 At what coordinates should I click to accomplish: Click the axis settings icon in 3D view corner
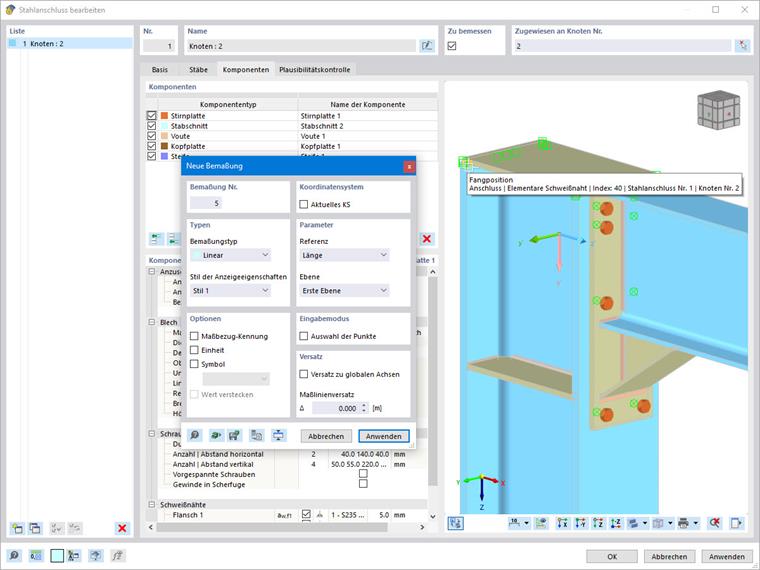[456, 523]
